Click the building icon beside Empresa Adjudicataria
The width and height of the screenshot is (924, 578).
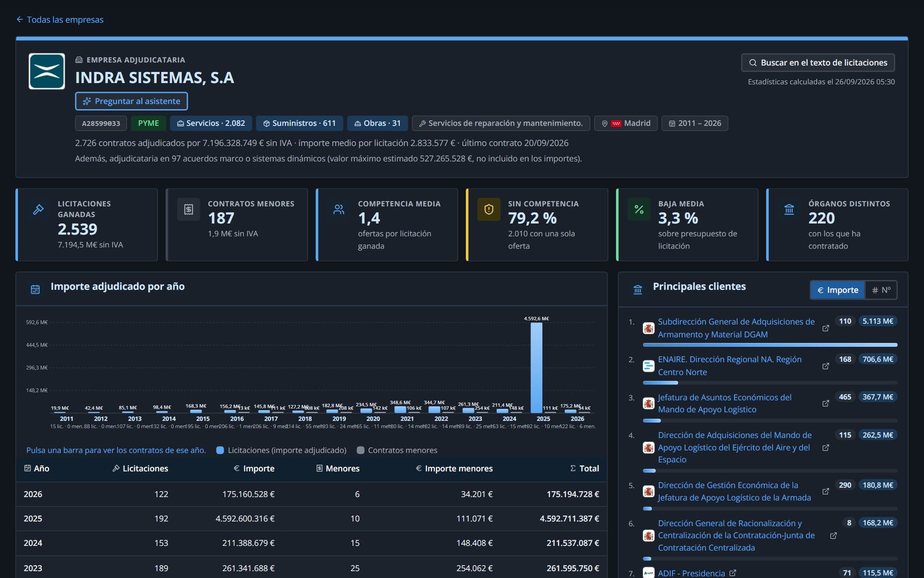pyautogui.click(x=79, y=60)
